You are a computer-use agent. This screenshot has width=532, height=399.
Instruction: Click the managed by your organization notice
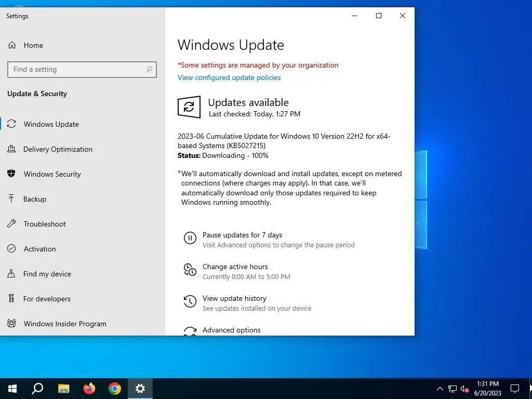click(258, 65)
